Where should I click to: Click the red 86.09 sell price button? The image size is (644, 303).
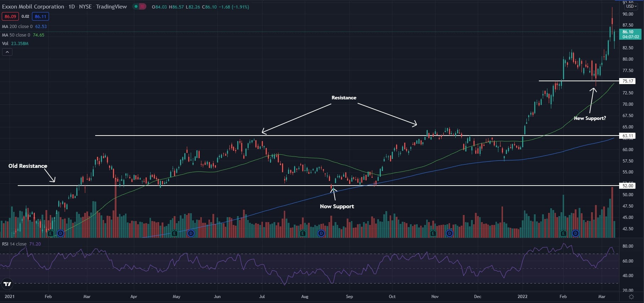click(x=10, y=16)
